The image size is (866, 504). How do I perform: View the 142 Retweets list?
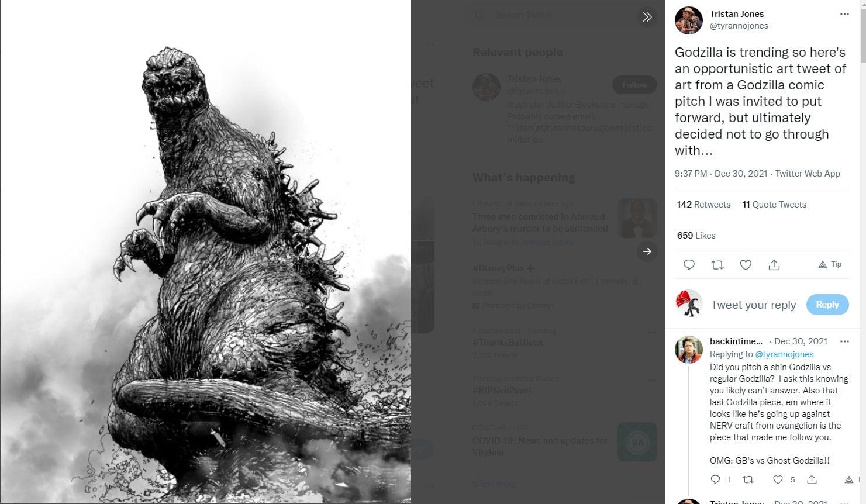pyautogui.click(x=703, y=205)
